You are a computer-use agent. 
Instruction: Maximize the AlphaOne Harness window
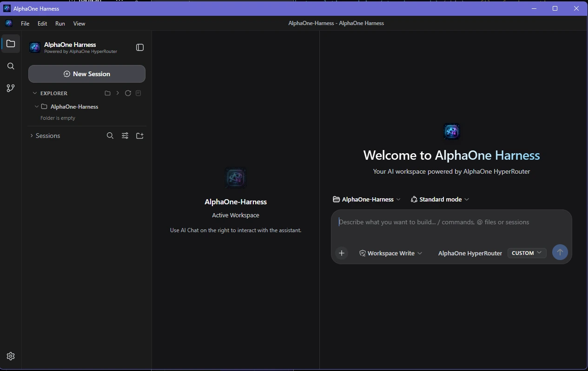555,8
